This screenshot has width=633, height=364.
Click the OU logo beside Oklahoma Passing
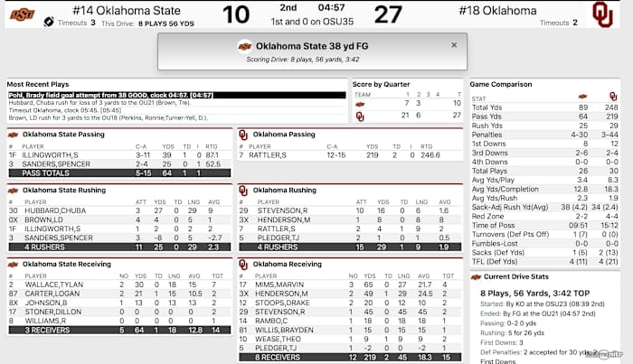242,135
